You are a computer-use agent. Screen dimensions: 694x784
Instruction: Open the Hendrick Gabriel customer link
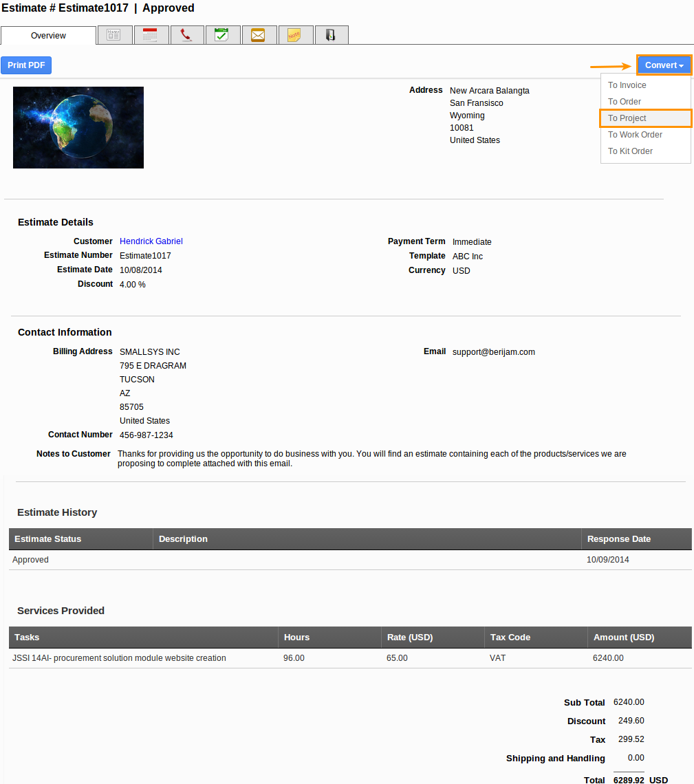tap(151, 241)
